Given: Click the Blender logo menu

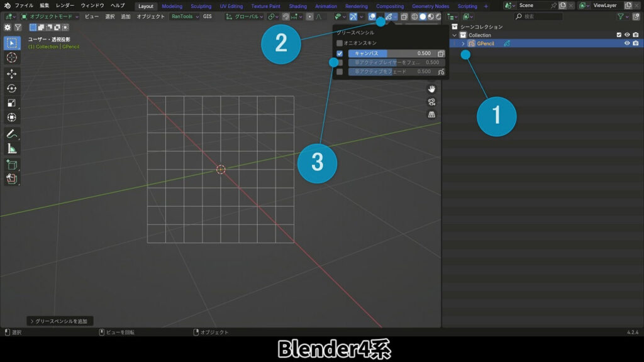Looking at the screenshot, I should [x=8, y=6].
